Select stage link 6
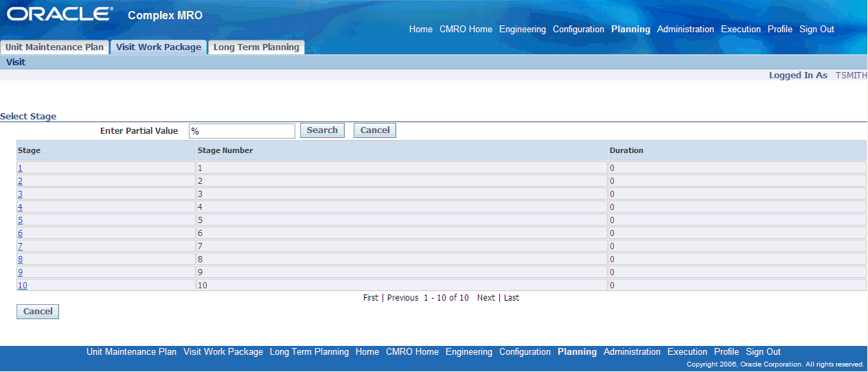Image resolution: width=868 pixels, height=372 pixels. tap(20, 233)
